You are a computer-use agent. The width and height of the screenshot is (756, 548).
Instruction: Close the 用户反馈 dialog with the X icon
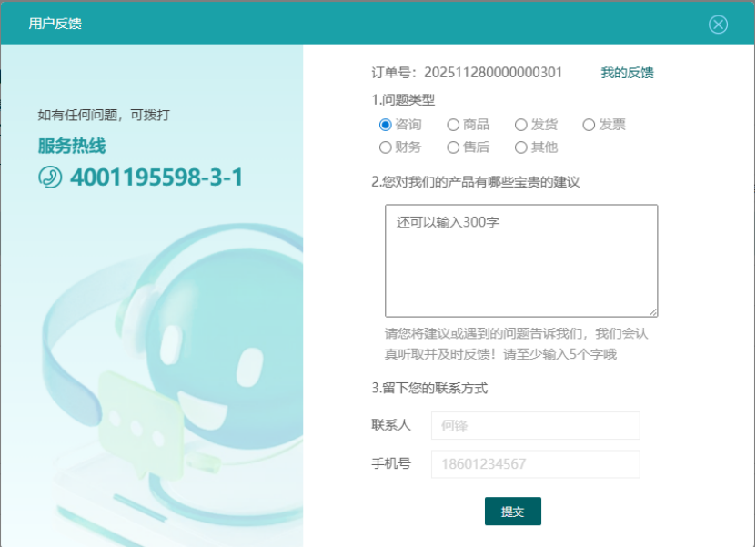point(719,25)
